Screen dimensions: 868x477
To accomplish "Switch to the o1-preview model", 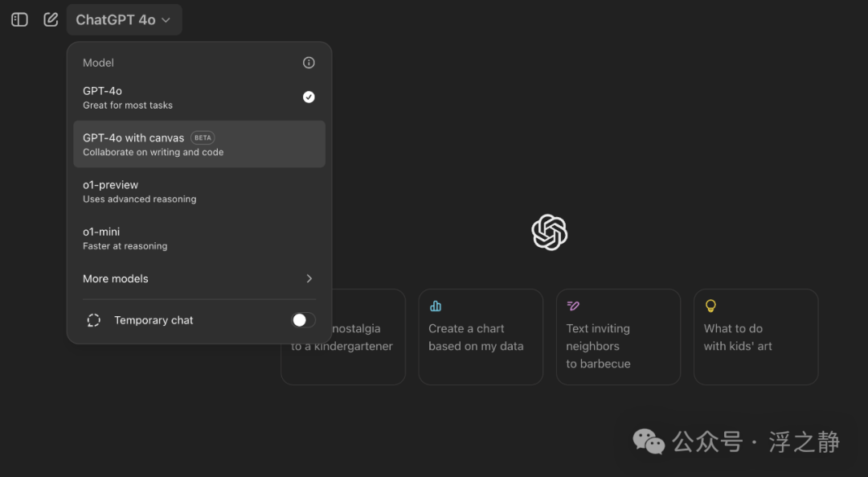I will click(x=199, y=191).
